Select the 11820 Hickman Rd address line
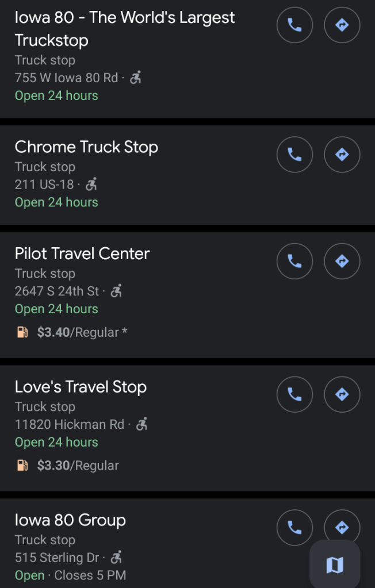The width and height of the screenshot is (375, 588). tap(69, 425)
